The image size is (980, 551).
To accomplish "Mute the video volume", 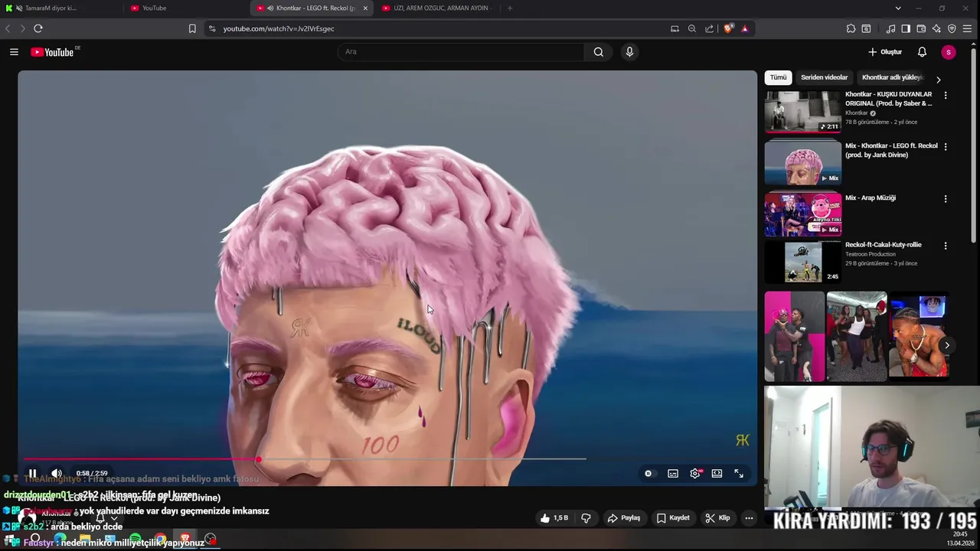I will [x=56, y=473].
